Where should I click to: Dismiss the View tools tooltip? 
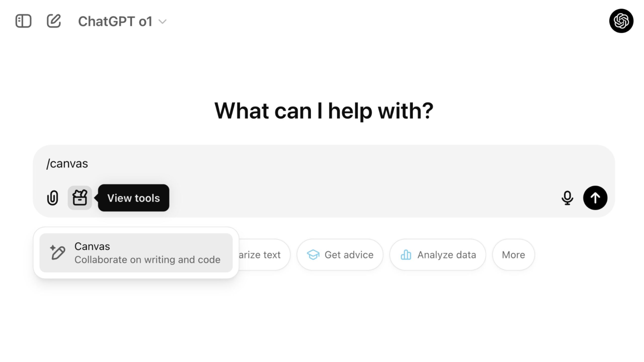134,198
